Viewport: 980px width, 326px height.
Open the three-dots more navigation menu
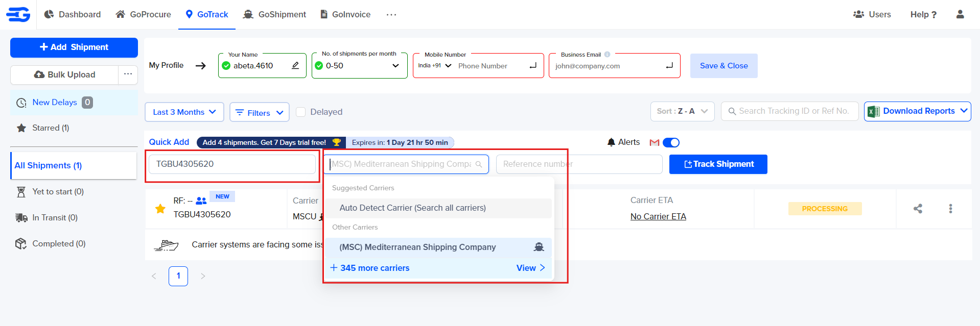[x=391, y=14]
